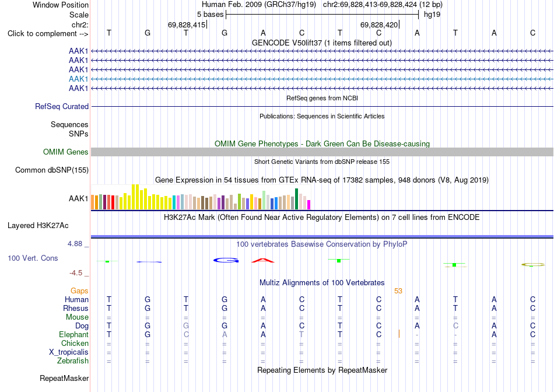
Task: Select the Dog alignment row label
Action: coord(82,325)
